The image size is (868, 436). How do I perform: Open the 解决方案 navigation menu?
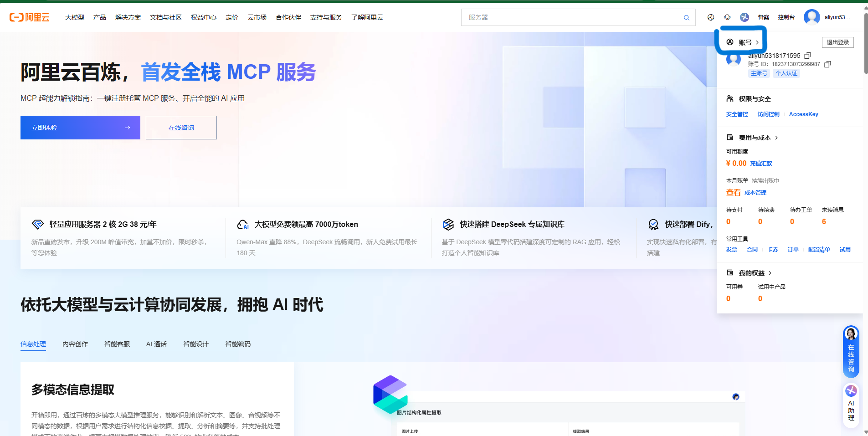tap(128, 17)
